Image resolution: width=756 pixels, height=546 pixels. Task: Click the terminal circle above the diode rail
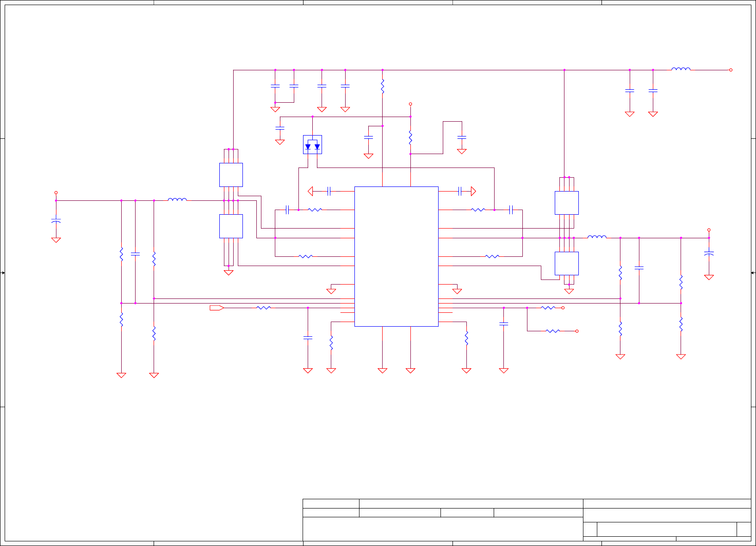(410, 104)
